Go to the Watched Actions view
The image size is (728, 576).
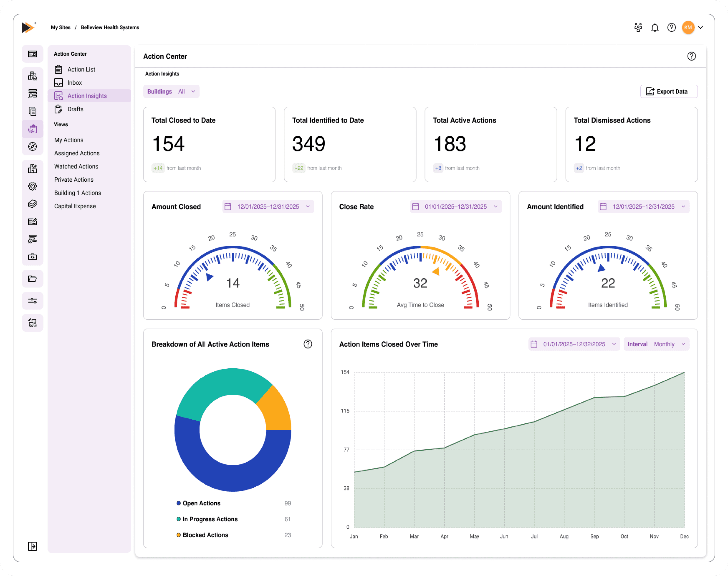(x=76, y=167)
